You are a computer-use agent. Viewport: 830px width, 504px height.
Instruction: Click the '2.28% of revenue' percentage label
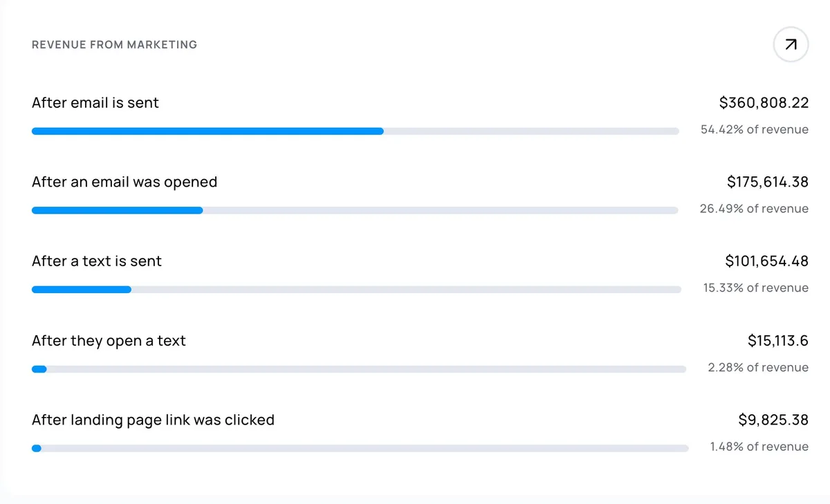pyautogui.click(x=757, y=367)
